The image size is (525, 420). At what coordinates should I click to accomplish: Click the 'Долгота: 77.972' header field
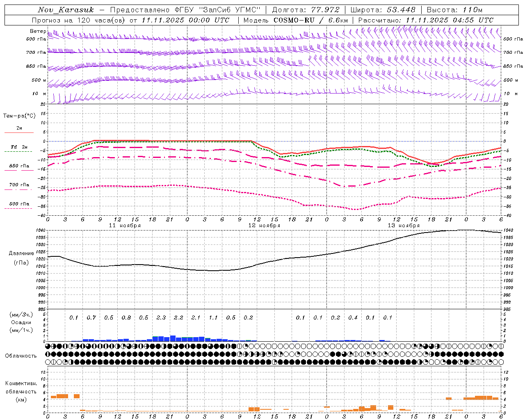[x=306, y=10]
